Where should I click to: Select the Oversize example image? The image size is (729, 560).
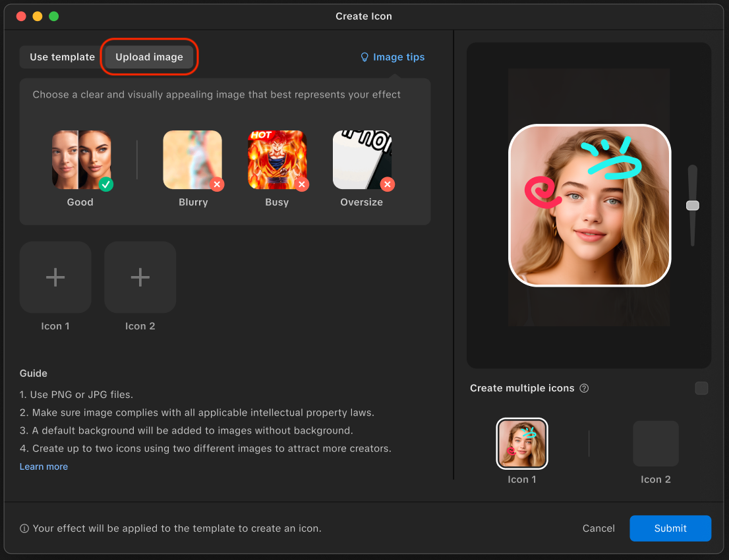tap(362, 160)
